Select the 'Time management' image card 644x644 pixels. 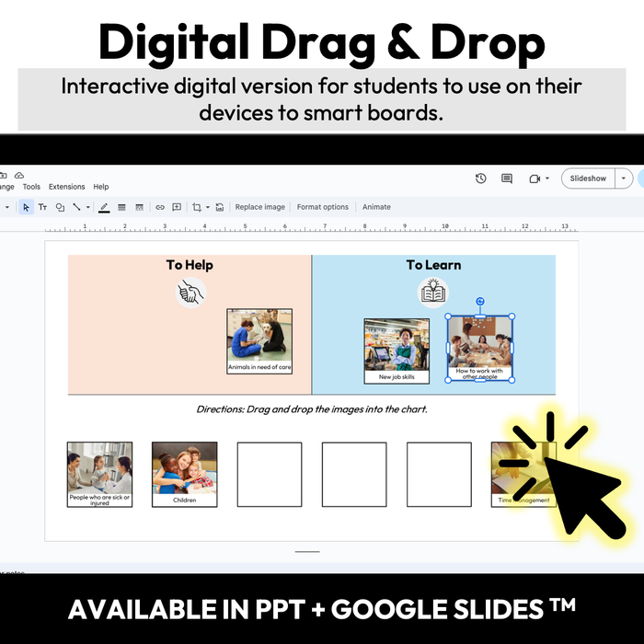point(523,475)
